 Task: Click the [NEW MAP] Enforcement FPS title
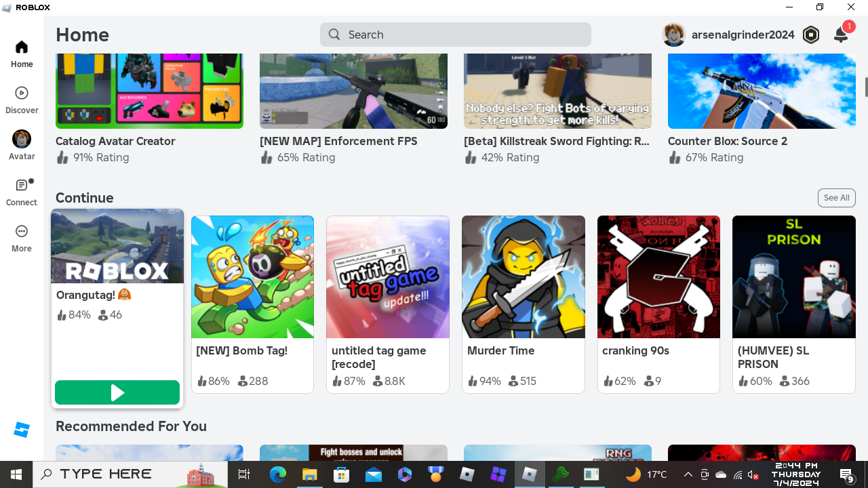338,141
